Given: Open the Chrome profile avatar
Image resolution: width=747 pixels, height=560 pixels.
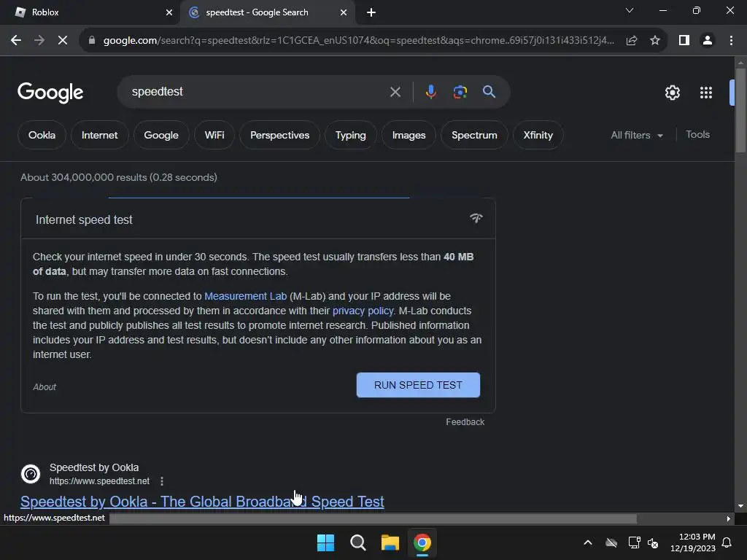Looking at the screenshot, I should (708, 41).
